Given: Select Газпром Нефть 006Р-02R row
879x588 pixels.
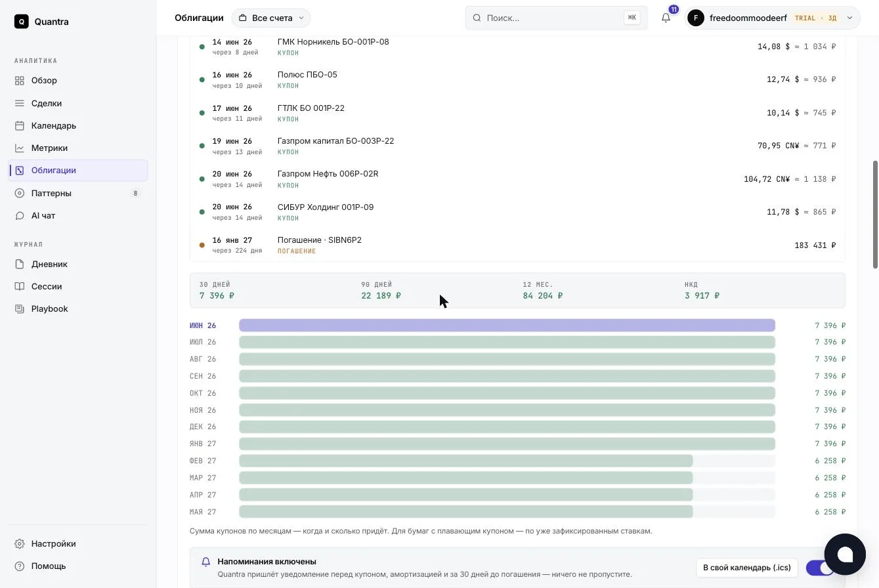Looking at the screenshot, I should point(517,179).
